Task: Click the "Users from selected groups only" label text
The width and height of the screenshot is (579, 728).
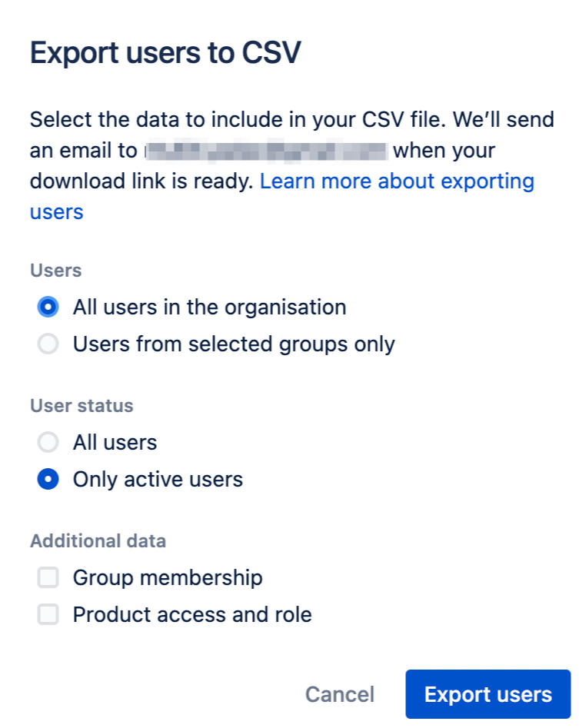Action: click(x=234, y=344)
